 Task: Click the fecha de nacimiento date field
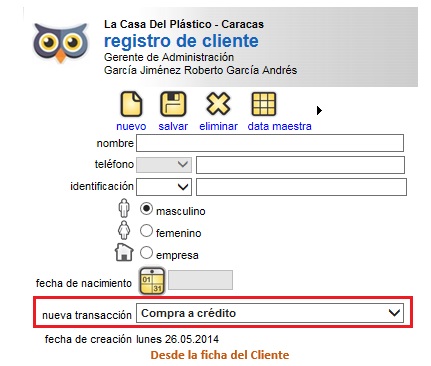click(200, 280)
